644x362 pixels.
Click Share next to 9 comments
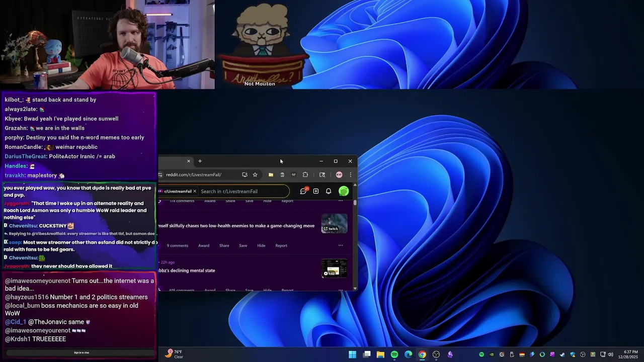(x=224, y=245)
